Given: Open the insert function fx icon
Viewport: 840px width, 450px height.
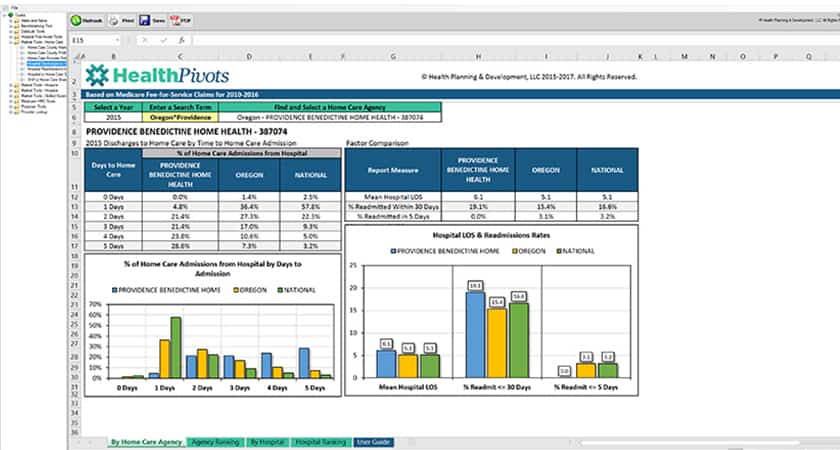Looking at the screenshot, I should tap(182, 40).
